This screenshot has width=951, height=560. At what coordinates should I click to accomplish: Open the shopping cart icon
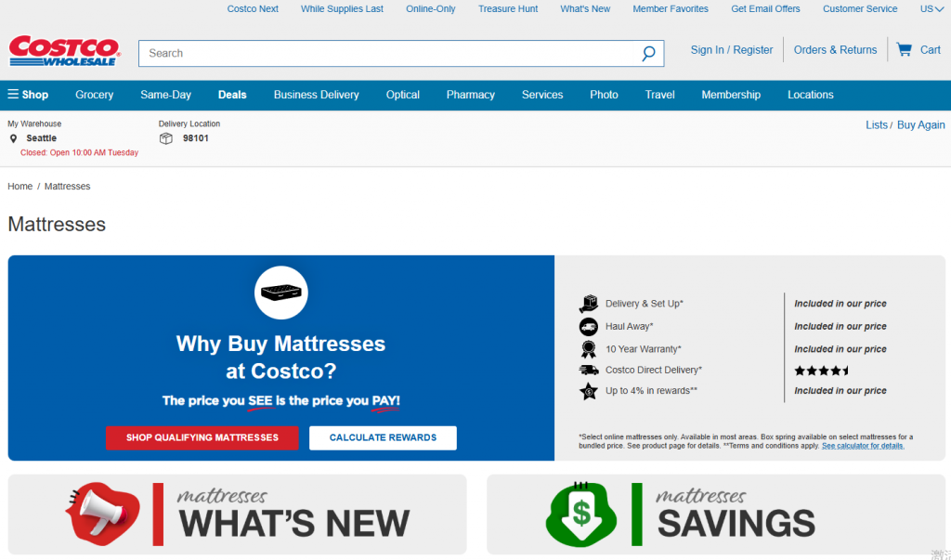click(904, 50)
